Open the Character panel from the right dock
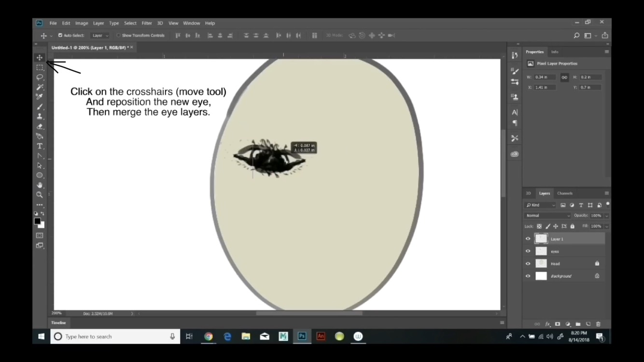 pyautogui.click(x=515, y=112)
